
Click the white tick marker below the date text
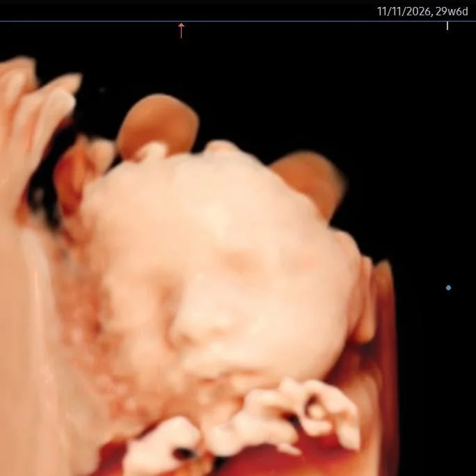pyautogui.click(x=447, y=26)
